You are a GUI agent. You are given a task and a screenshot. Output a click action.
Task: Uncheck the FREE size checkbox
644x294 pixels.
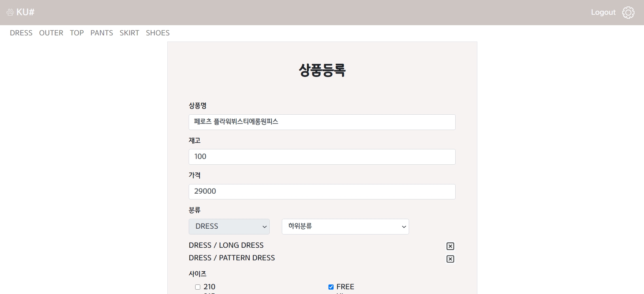331,287
